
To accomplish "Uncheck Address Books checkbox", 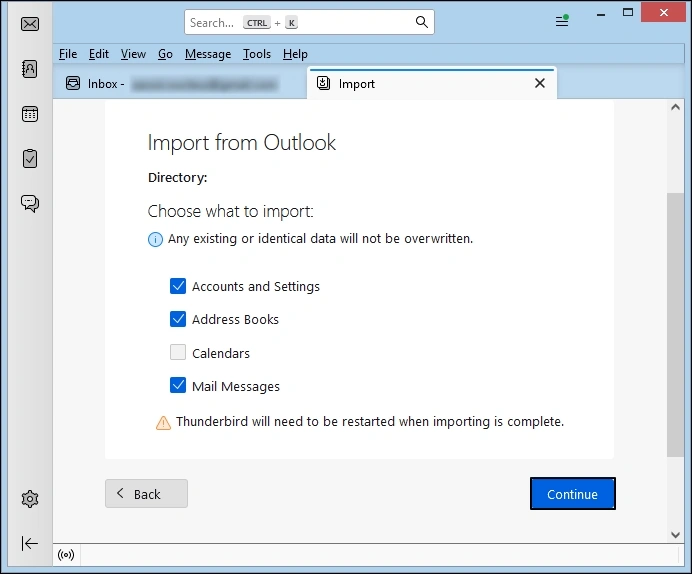I will tap(178, 319).
